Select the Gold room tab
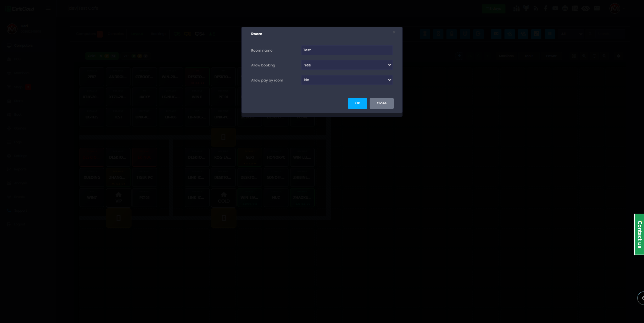This screenshot has height=323, width=644. 102,56
